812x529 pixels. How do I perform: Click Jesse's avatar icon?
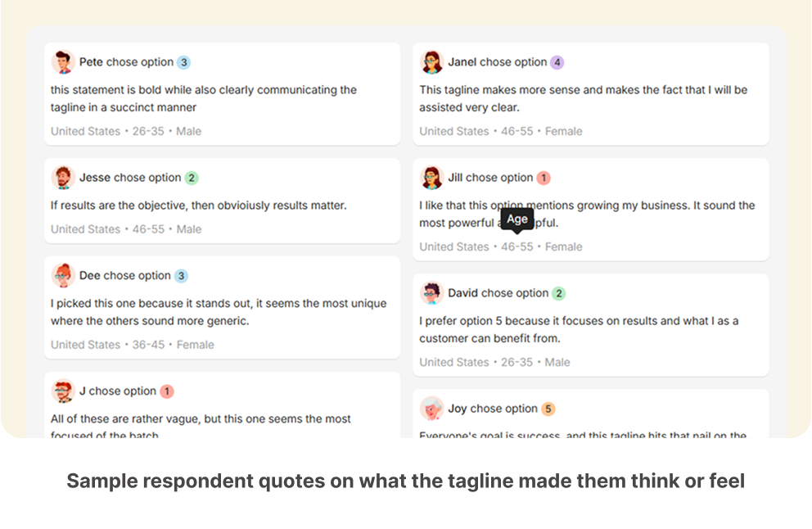[x=63, y=178]
